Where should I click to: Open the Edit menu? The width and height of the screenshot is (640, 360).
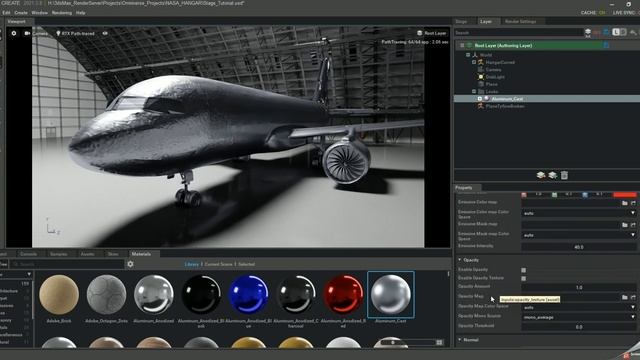tap(6, 13)
